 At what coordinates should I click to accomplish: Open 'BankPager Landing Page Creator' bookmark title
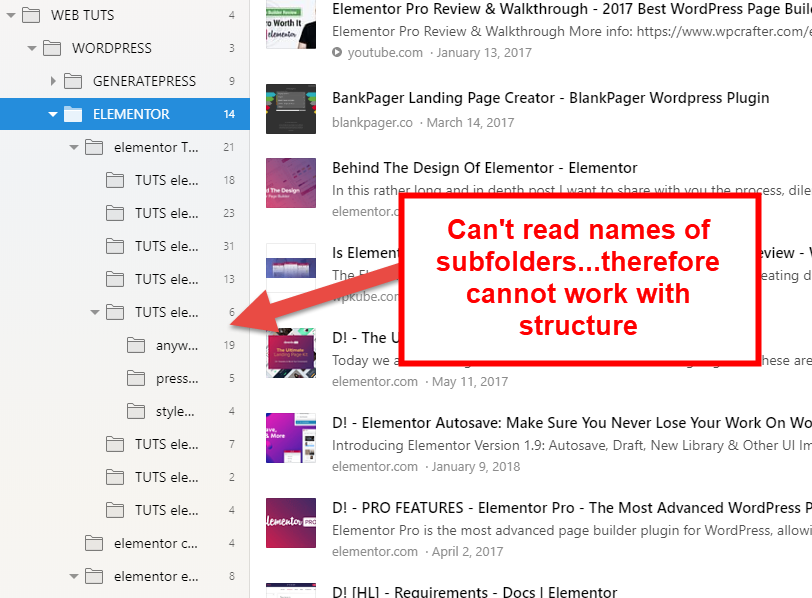pyautogui.click(x=550, y=98)
